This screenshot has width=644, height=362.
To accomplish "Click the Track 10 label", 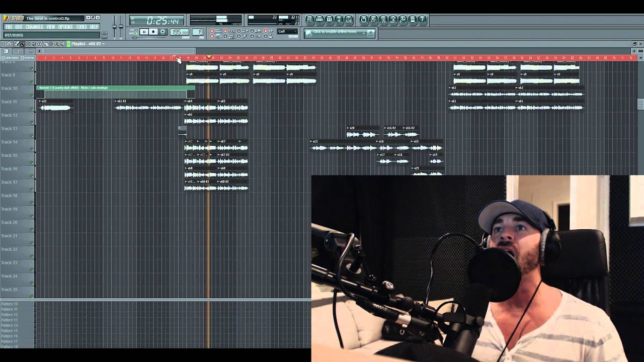I will [x=8, y=88].
